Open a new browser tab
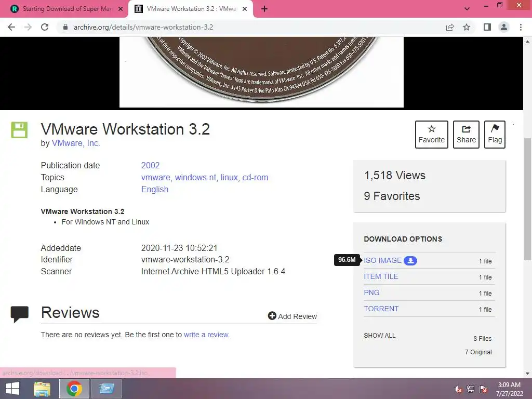This screenshot has height=399, width=532. (x=264, y=9)
